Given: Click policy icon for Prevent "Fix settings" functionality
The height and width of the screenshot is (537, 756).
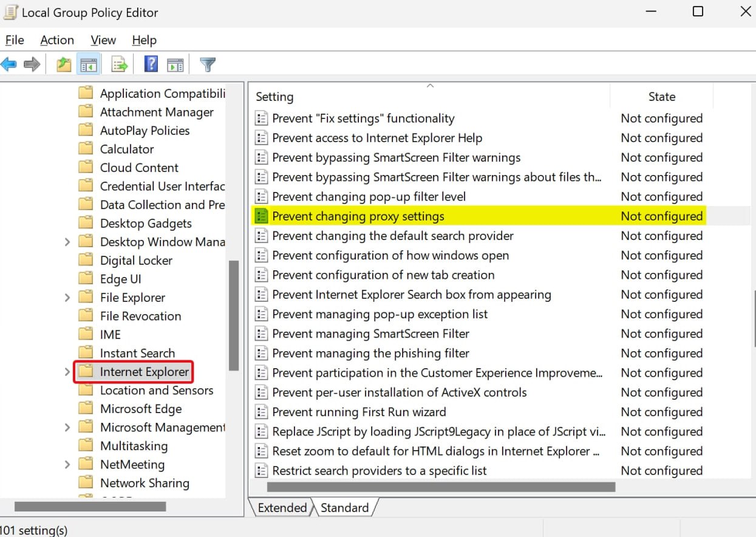Looking at the screenshot, I should (261, 118).
